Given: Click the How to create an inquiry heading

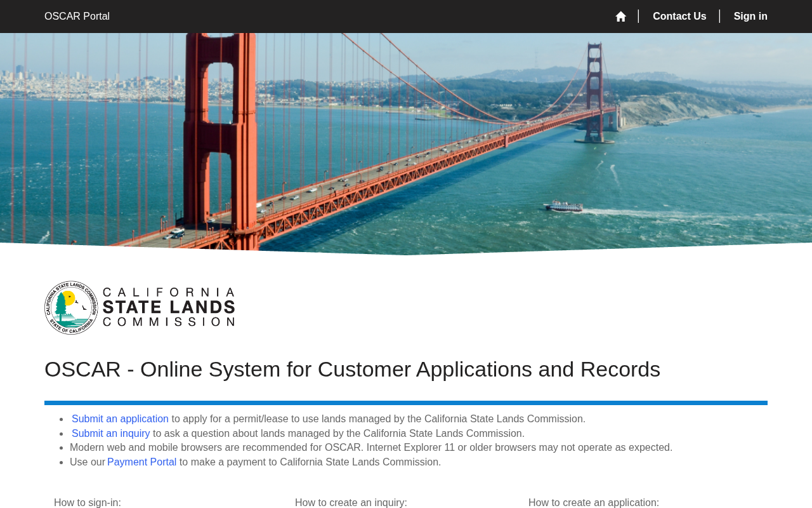Looking at the screenshot, I should (x=351, y=502).
